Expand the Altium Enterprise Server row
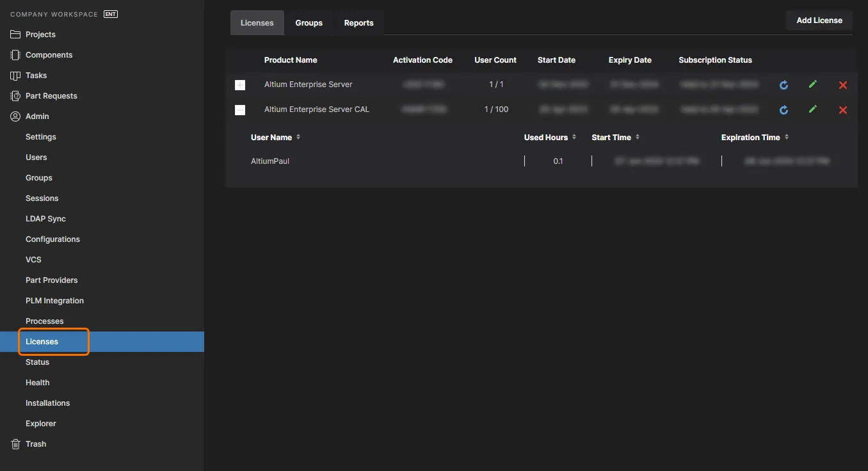Screen dimensions: 868x471 pyautogui.click(x=240, y=85)
